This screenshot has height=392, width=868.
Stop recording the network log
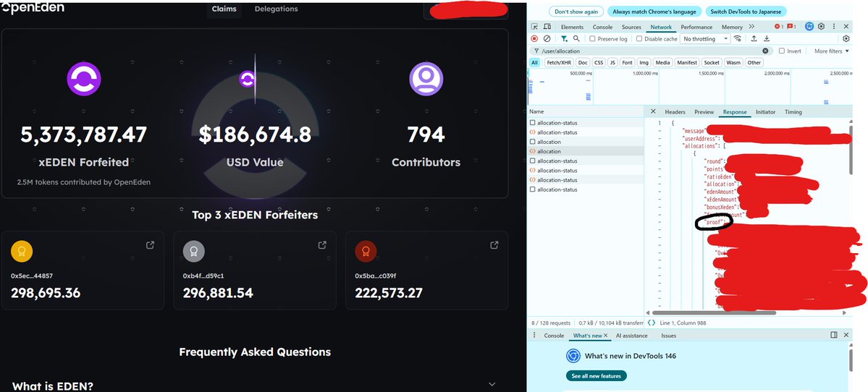[534, 39]
